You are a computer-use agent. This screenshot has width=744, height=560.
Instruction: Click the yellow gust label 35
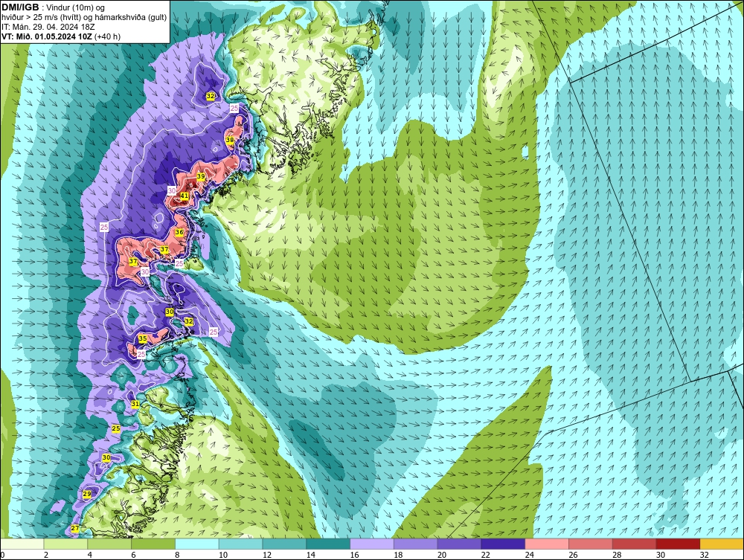point(142,338)
